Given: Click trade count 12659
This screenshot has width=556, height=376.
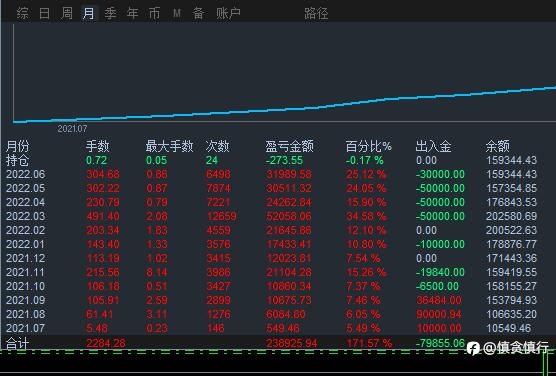Looking at the screenshot, I should 221,216.
